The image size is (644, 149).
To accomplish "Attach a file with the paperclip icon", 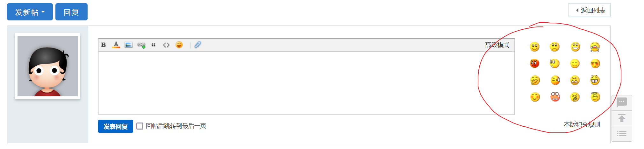I will (198, 45).
